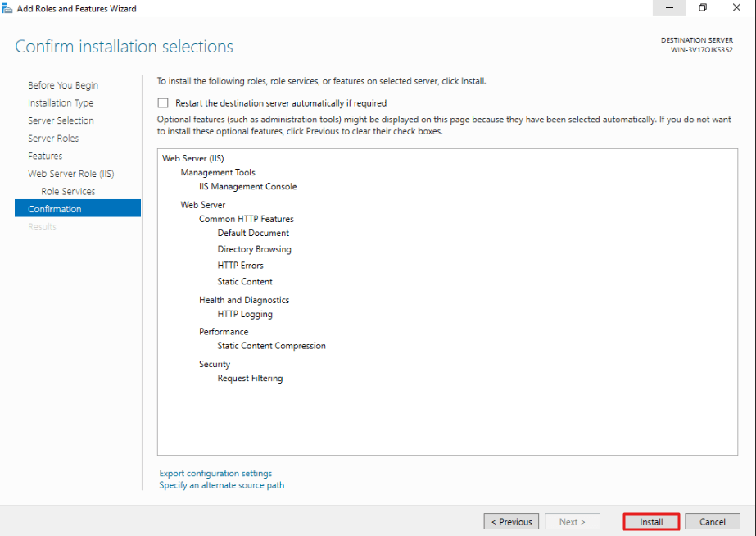Close the Add Roles and Features Wizard
Viewport: 756px width, 536px height.
pos(736,7)
